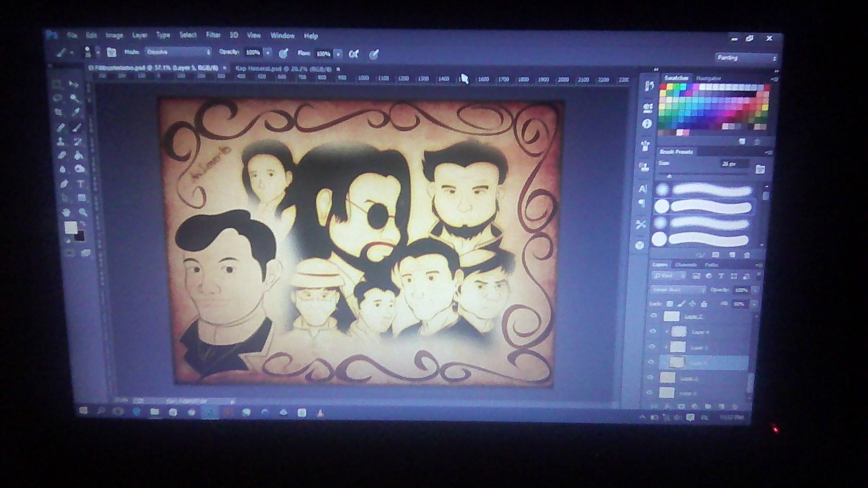Select the Crop tool

pyautogui.click(x=58, y=112)
